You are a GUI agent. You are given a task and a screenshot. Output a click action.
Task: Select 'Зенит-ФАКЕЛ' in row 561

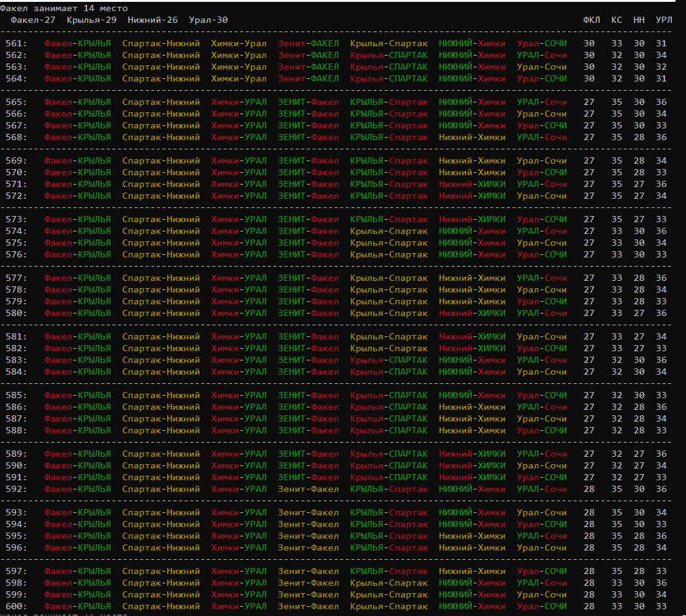coord(309,44)
